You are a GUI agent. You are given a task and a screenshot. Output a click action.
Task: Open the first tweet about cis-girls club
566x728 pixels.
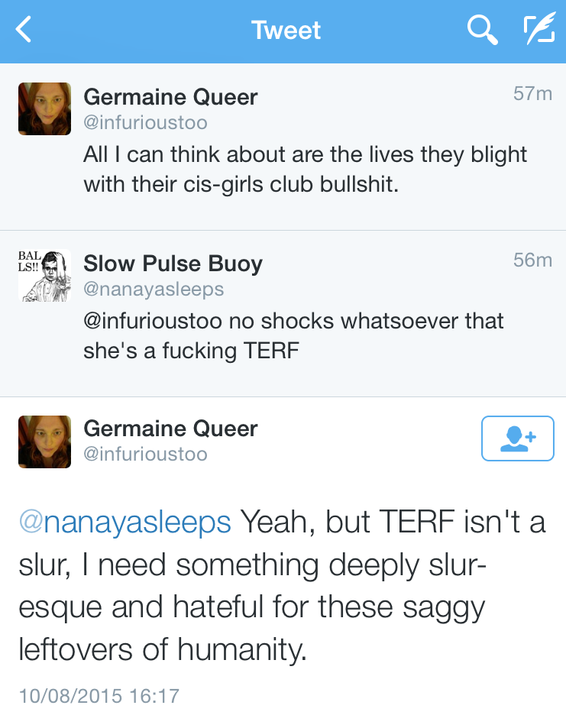tap(305, 169)
